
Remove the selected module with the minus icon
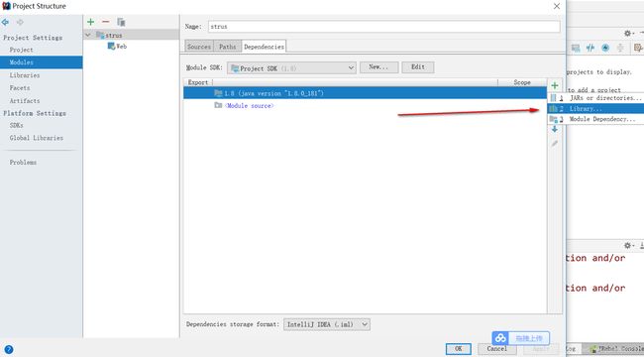point(106,22)
